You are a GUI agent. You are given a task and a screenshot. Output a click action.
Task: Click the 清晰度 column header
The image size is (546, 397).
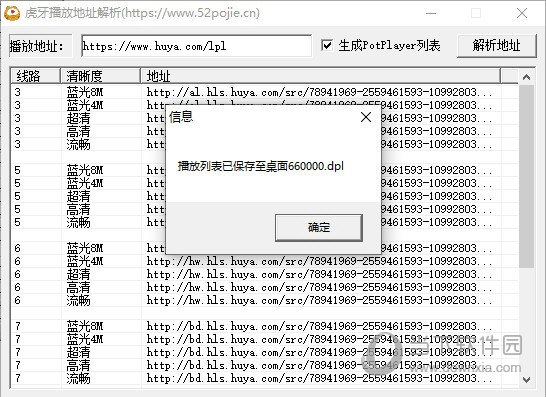click(100, 76)
